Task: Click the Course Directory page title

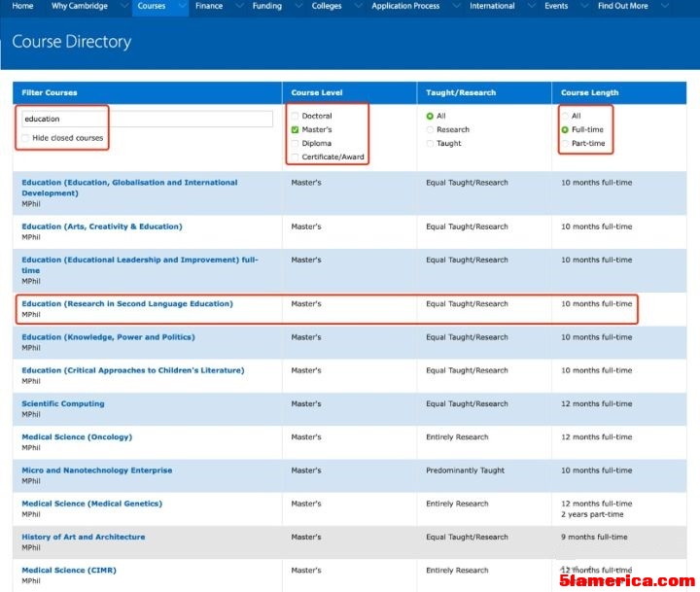Action: point(71,42)
